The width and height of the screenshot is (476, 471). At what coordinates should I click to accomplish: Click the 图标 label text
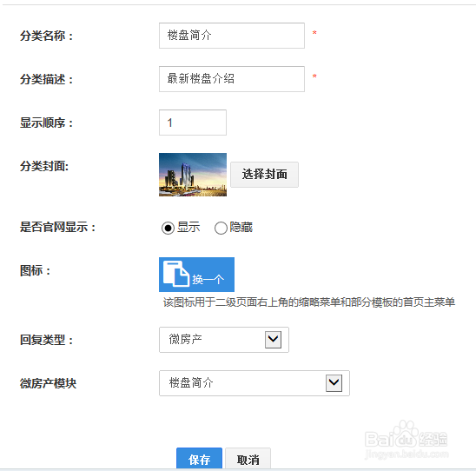point(36,270)
